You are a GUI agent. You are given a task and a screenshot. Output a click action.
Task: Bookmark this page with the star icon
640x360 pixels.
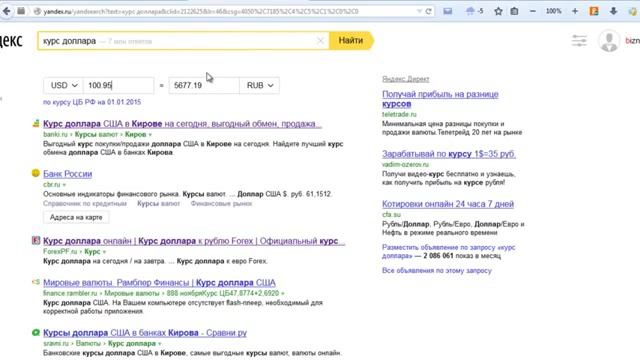coord(498,11)
